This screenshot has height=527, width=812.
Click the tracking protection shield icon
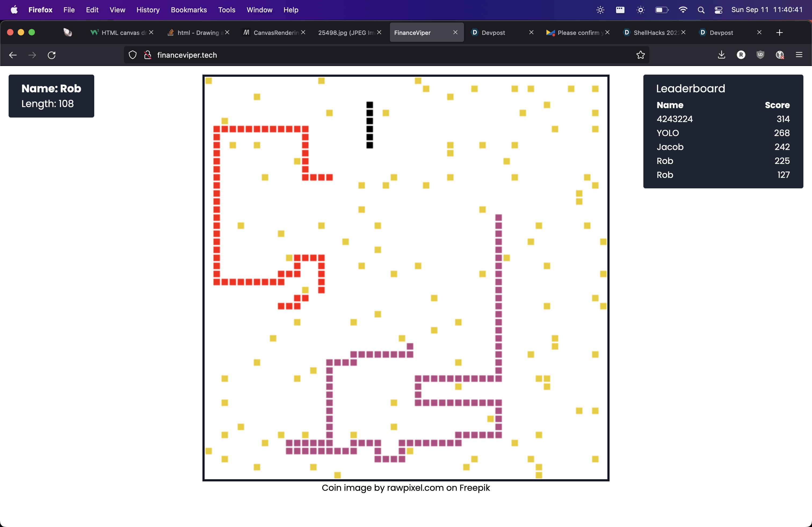(x=133, y=55)
